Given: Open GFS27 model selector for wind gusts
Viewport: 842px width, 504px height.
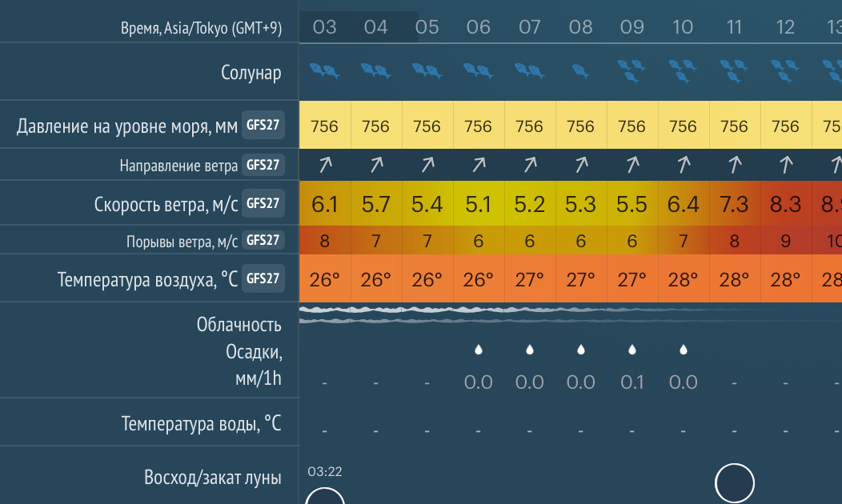Looking at the screenshot, I should pyautogui.click(x=263, y=240).
